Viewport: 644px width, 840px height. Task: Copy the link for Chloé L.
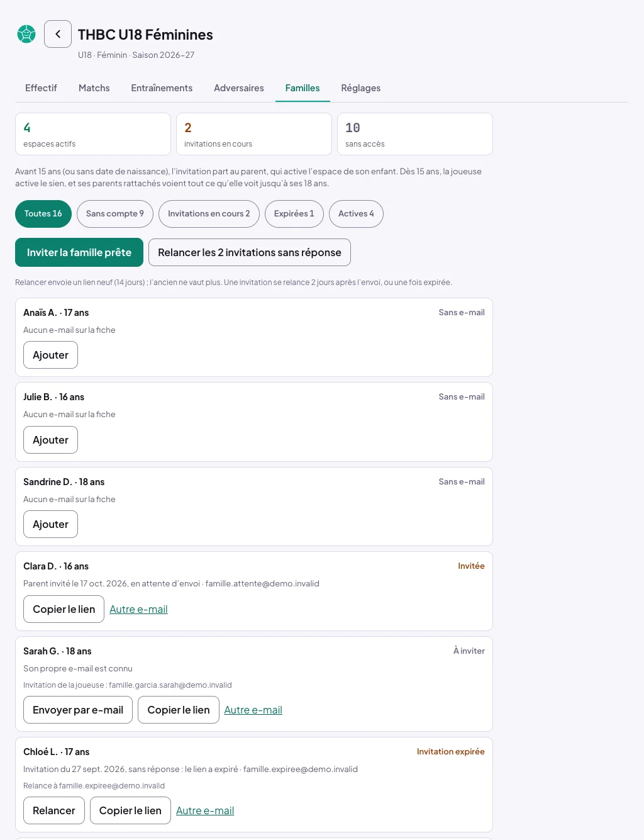(130, 810)
